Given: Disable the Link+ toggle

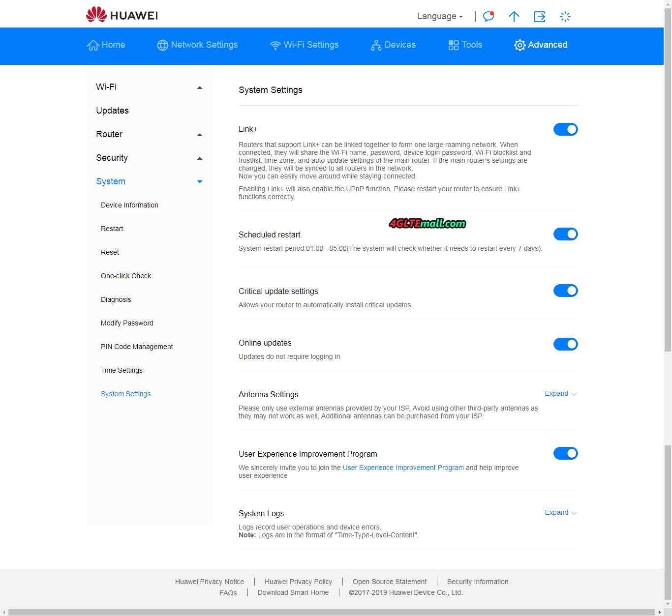Looking at the screenshot, I should tap(565, 129).
